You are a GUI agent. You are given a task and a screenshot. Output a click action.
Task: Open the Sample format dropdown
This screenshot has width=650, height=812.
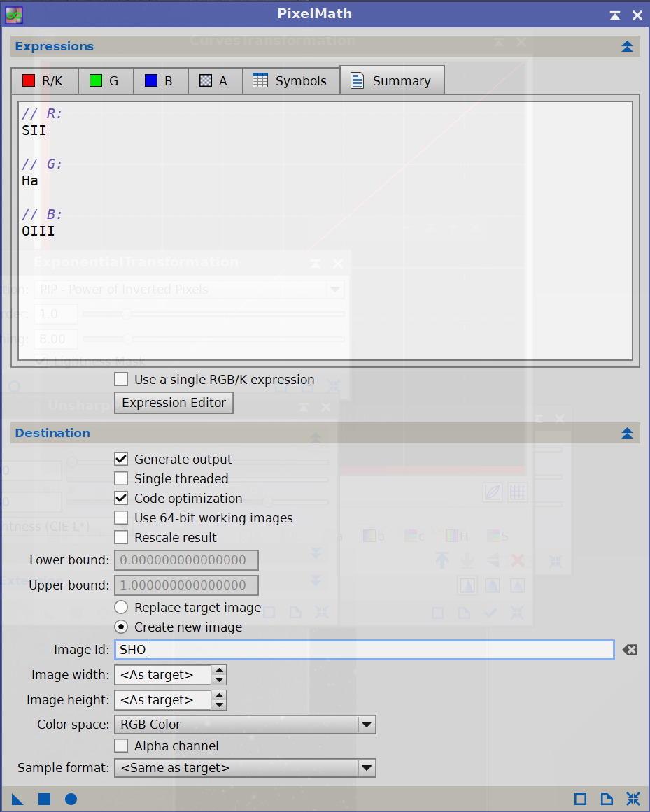244,768
